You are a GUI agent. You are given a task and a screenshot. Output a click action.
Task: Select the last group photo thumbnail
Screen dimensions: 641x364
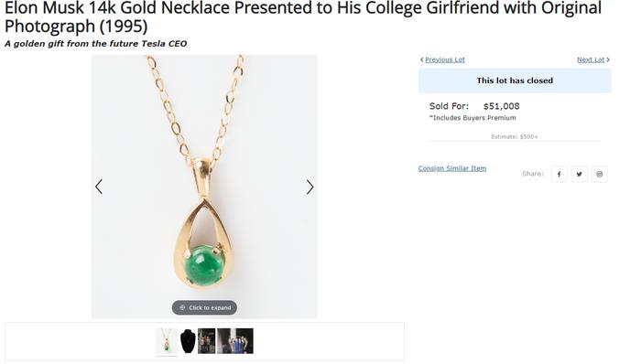click(x=235, y=341)
